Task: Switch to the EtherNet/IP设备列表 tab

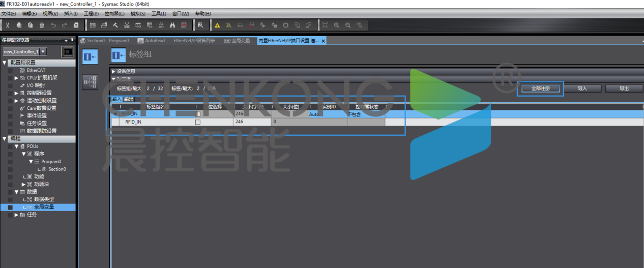Action: tap(194, 41)
